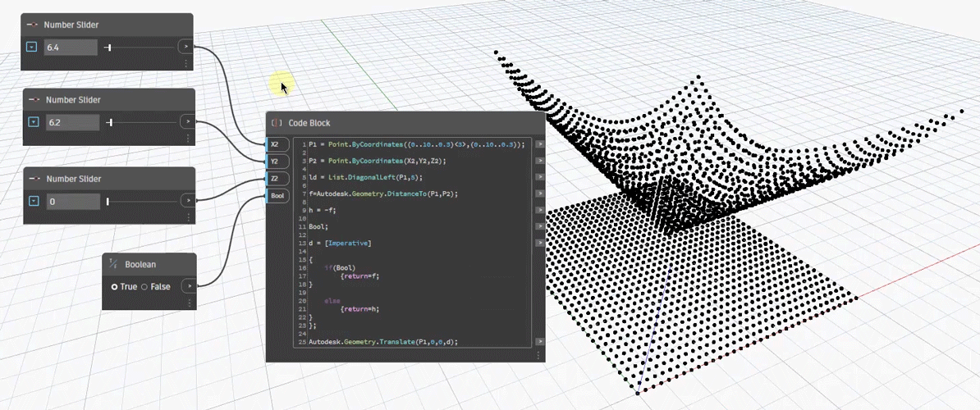Select the False radio button
Screen dimensions: 980x410
tap(144, 287)
